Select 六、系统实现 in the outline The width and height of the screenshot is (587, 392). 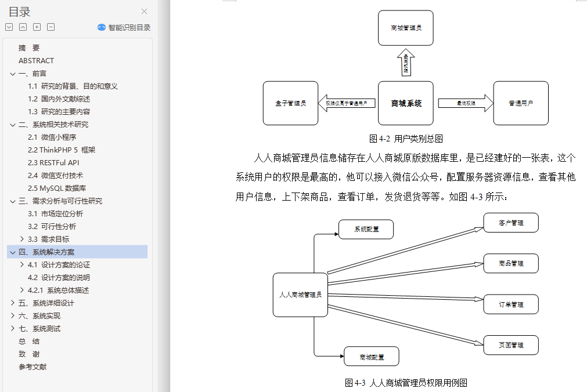tap(39, 315)
